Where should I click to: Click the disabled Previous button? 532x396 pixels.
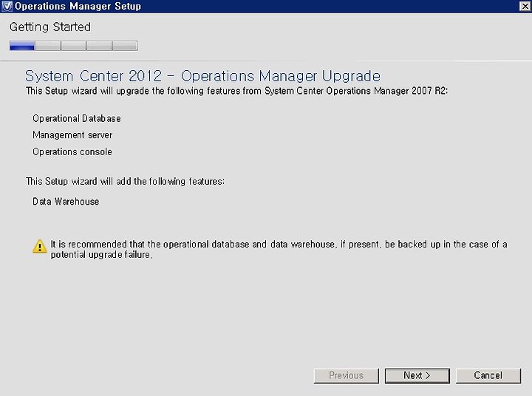pyautogui.click(x=346, y=375)
